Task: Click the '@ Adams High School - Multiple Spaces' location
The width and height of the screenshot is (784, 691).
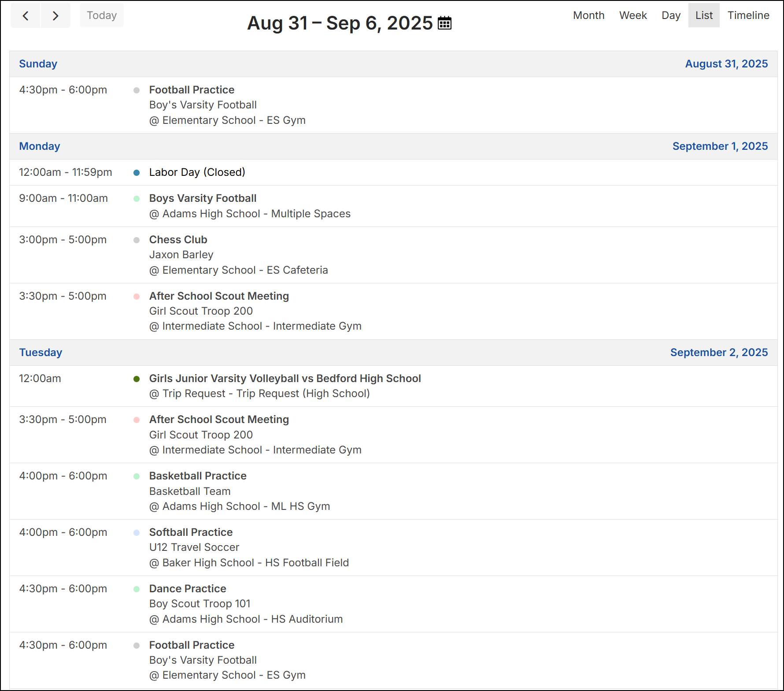Action: (x=250, y=214)
